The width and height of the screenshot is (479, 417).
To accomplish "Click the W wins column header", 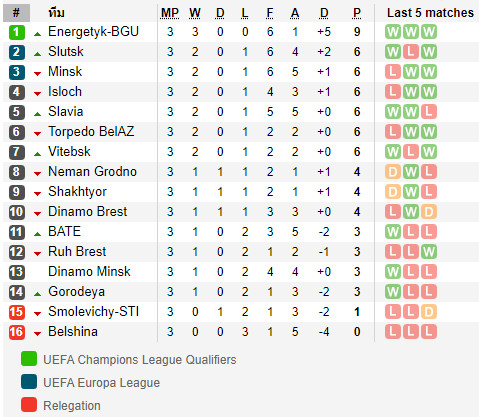I will [195, 13].
